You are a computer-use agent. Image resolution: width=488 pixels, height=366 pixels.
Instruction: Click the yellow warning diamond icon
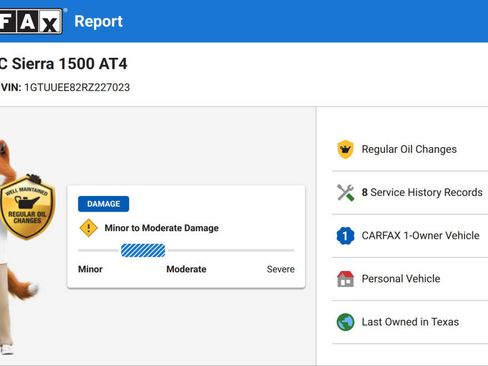(x=88, y=228)
